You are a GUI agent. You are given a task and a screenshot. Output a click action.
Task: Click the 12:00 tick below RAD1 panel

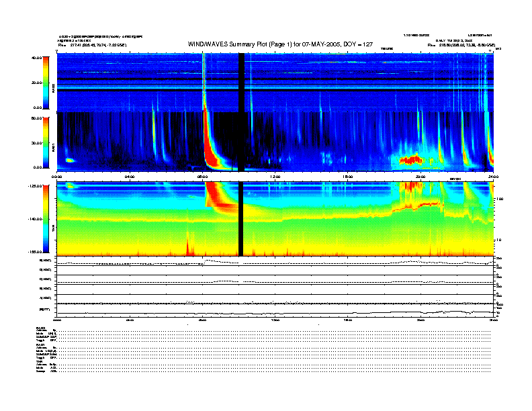point(275,177)
